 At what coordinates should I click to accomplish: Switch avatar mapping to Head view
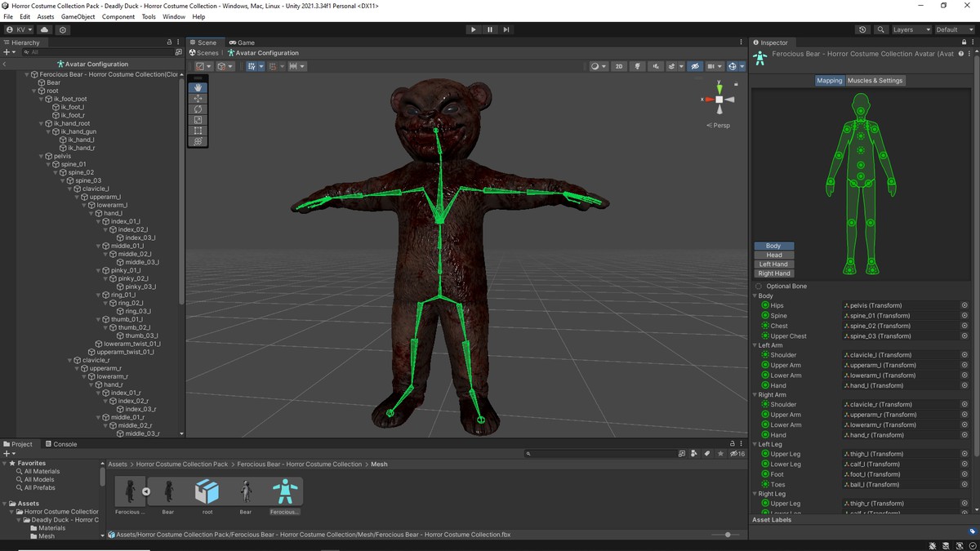click(x=773, y=255)
